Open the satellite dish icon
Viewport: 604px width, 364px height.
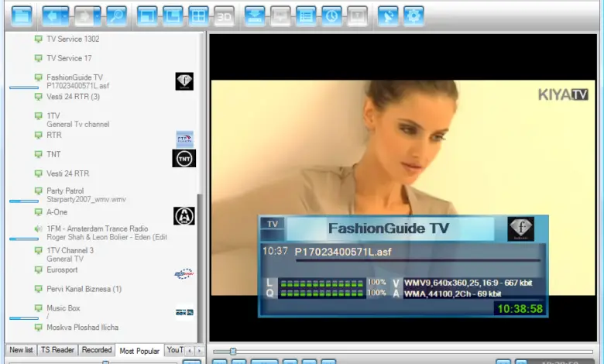click(x=388, y=16)
